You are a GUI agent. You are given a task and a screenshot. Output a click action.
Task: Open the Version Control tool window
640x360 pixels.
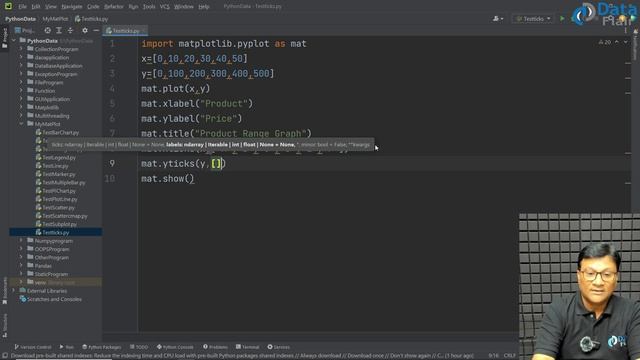[33, 347]
